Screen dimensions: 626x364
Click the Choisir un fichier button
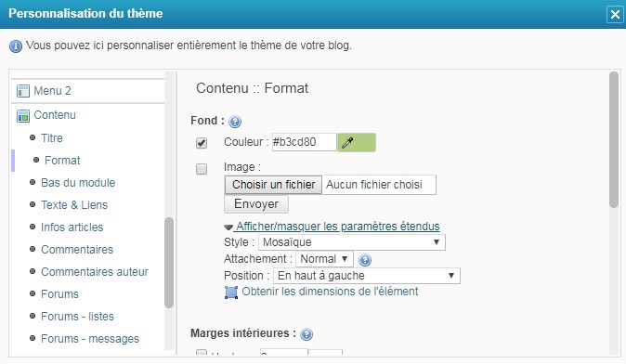point(273,185)
